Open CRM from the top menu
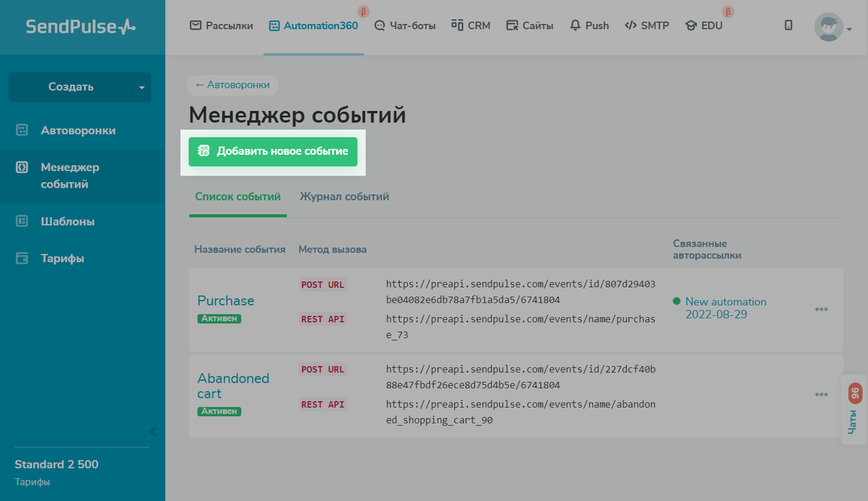 (471, 26)
